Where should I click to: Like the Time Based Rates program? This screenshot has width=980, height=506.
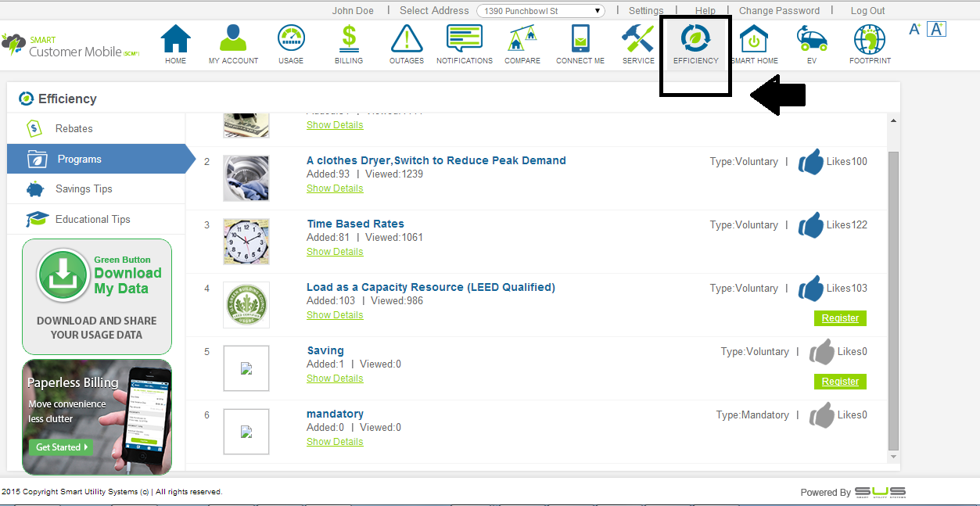[811, 225]
